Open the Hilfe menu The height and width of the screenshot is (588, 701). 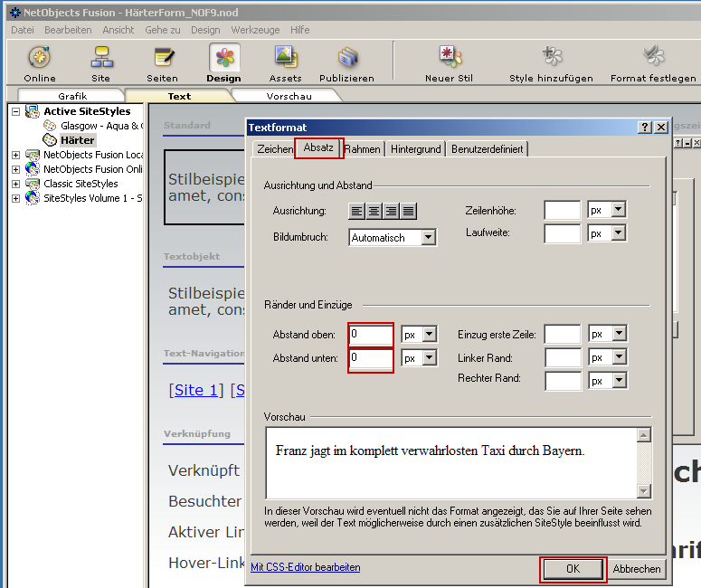click(300, 30)
